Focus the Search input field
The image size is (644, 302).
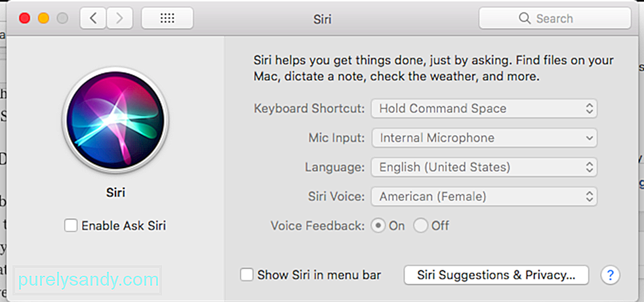click(555, 18)
